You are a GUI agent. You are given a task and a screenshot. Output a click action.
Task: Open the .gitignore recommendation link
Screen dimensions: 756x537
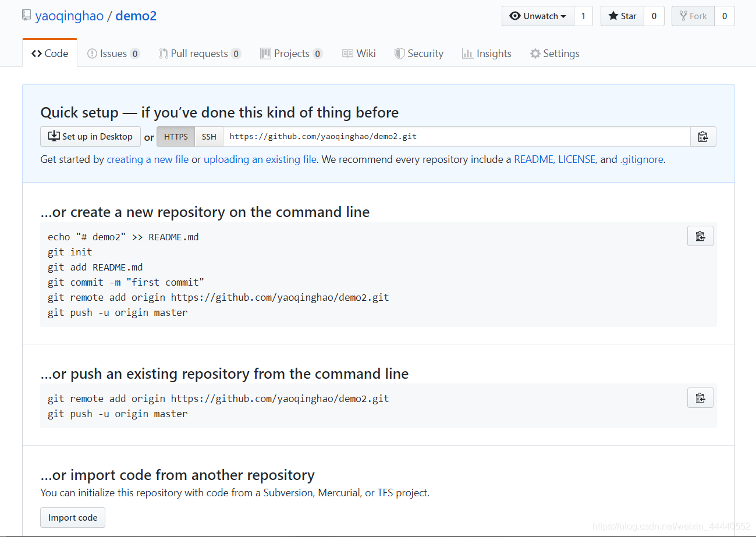tap(641, 159)
